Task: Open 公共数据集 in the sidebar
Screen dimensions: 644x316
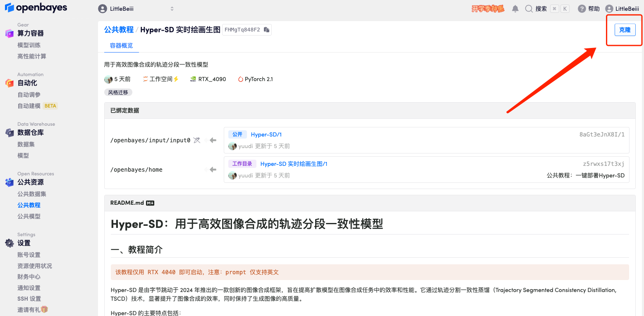Action: coord(32,194)
